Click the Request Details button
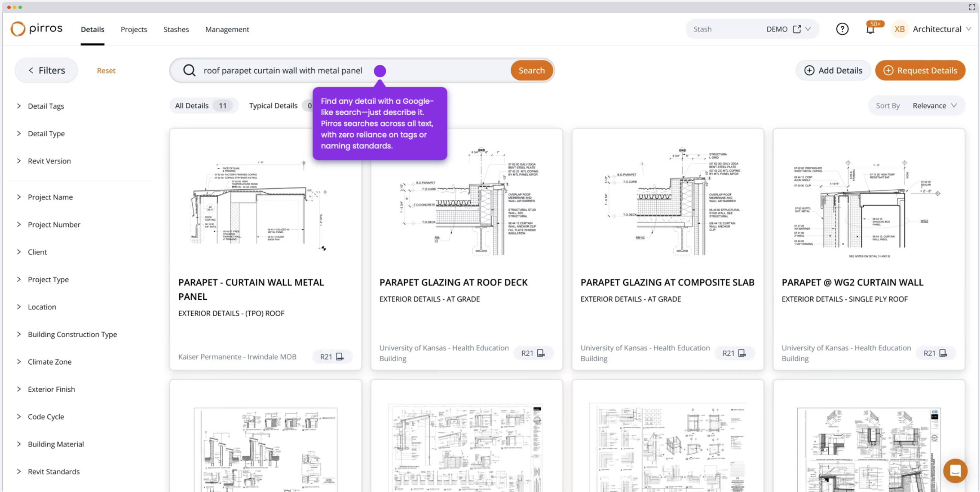The height and width of the screenshot is (492, 980). [x=920, y=70]
